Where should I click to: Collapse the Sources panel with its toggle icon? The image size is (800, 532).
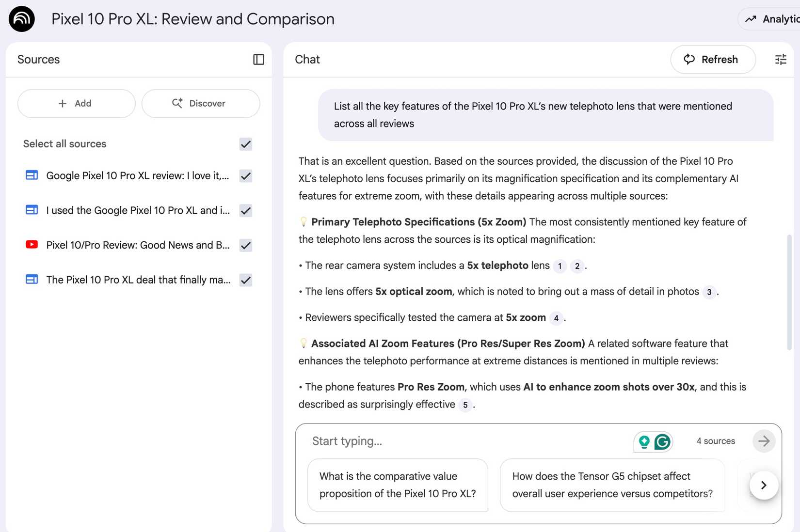(259, 59)
